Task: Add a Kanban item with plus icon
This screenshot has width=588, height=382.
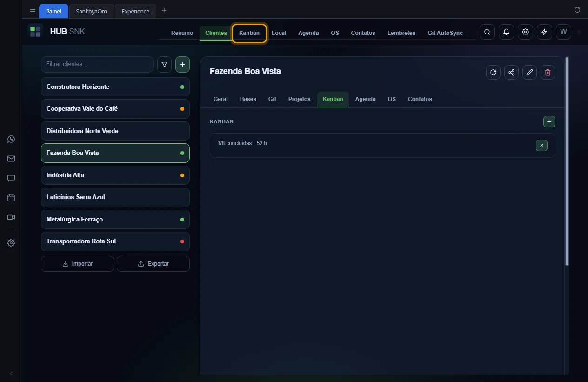Action: (x=549, y=121)
